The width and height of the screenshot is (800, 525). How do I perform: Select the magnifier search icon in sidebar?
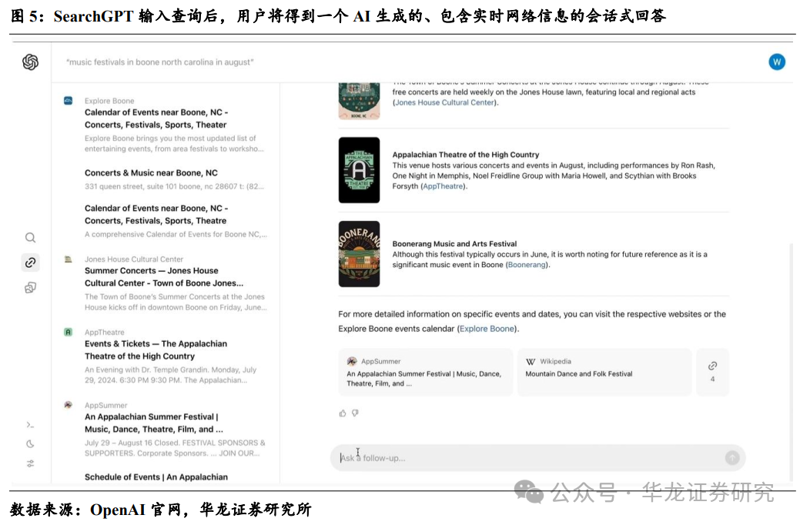click(x=31, y=238)
